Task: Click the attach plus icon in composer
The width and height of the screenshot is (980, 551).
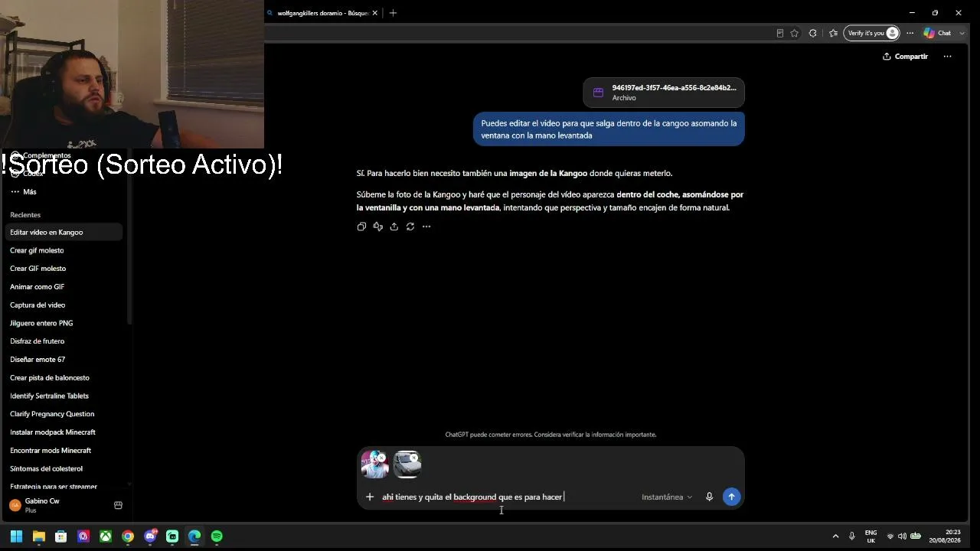Action: (370, 497)
